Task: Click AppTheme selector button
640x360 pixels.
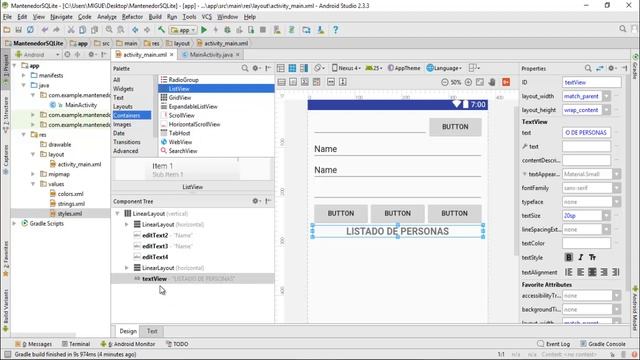Action: [x=404, y=68]
